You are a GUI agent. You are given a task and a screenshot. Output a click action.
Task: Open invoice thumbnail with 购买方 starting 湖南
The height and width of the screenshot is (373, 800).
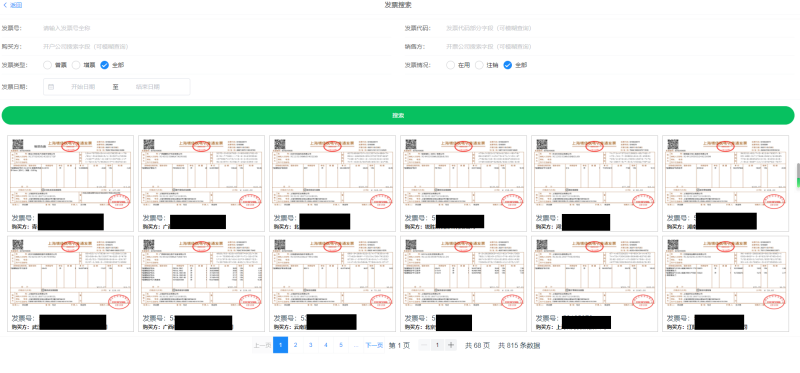(x=726, y=184)
